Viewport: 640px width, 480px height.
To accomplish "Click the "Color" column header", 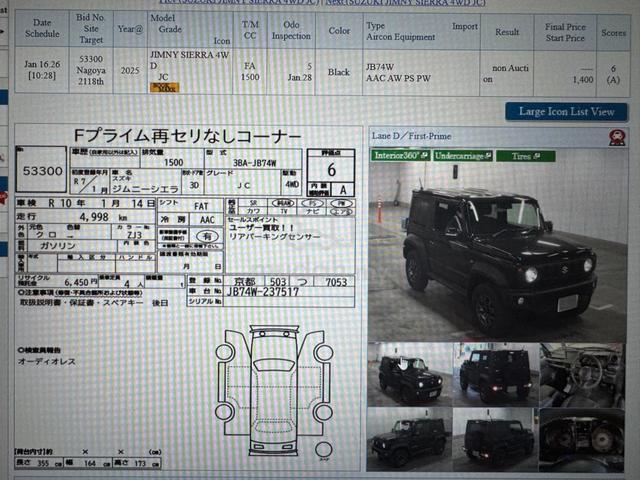I will [339, 31].
